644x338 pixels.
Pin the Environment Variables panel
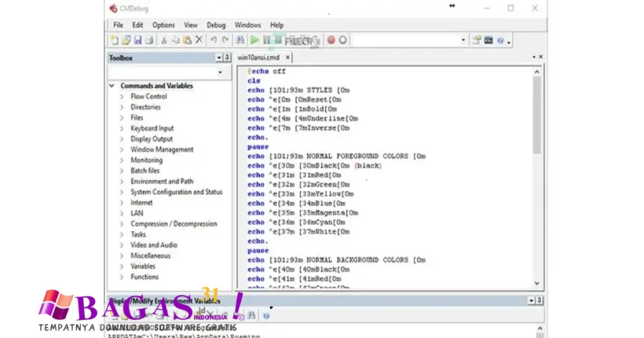tap(539, 301)
